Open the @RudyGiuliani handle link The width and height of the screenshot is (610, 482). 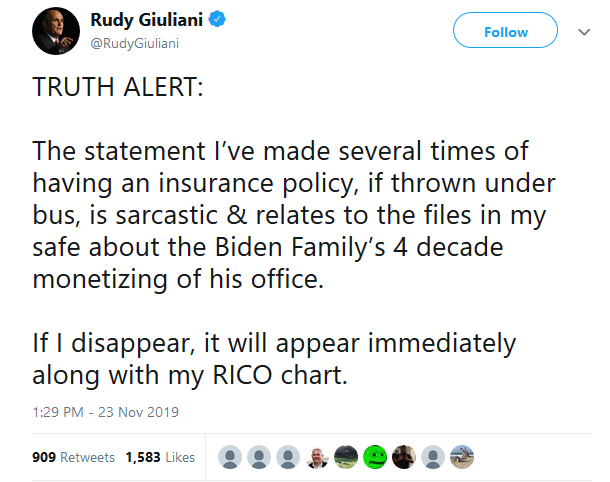coord(135,43)
